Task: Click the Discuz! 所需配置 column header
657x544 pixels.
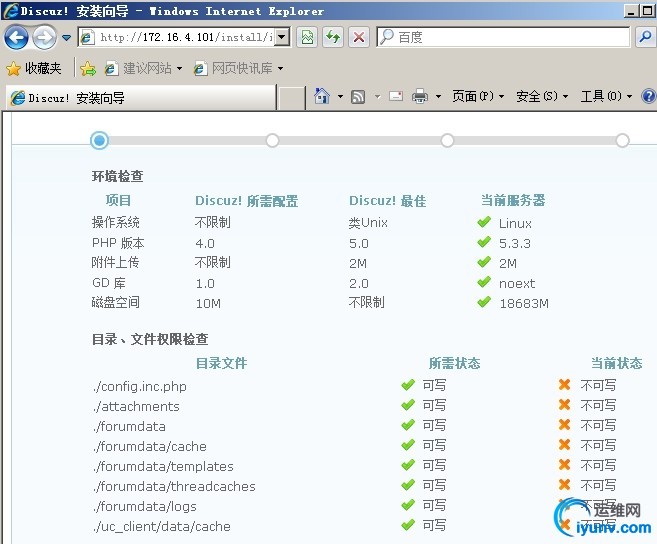Action: (x=246, y=201)
